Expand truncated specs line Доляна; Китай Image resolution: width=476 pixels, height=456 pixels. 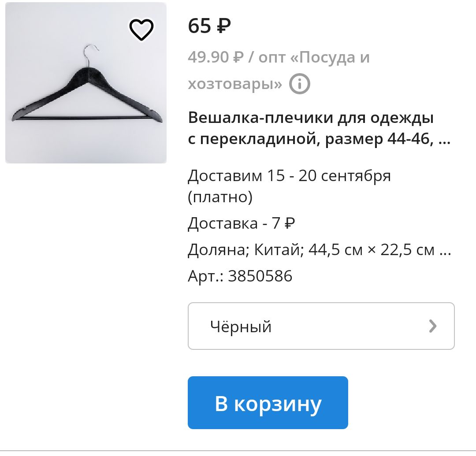[x=320, y=250]
